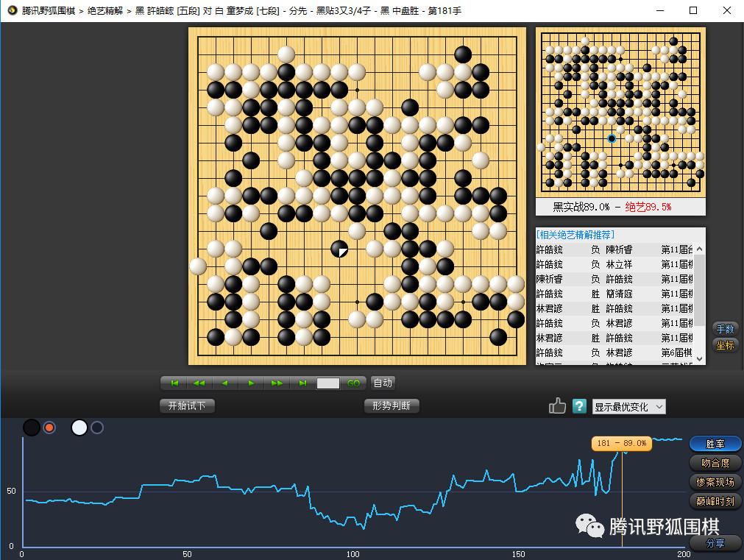This screenshot has width=744, height=560.
Task: Open the 惨案现场 tab
Action: (x=715, y=482)
